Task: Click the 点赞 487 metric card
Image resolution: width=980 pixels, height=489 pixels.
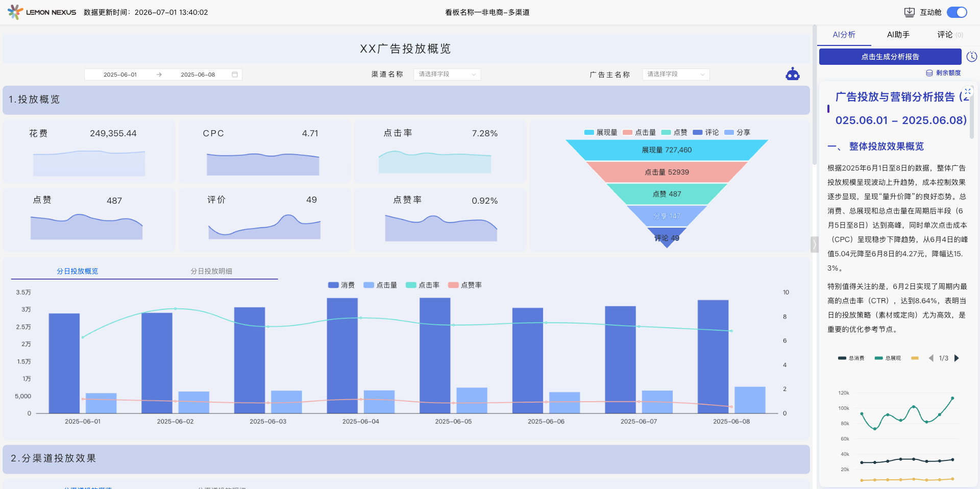Action: (89, 220)
